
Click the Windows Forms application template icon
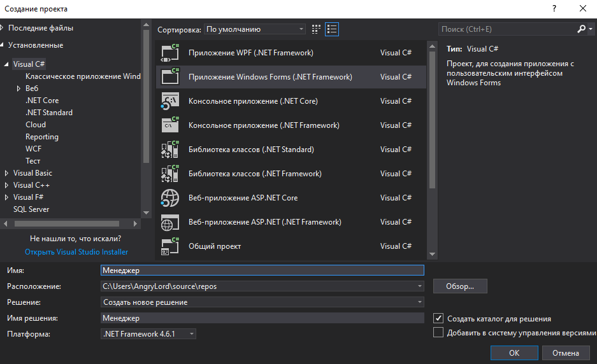(170, 77)
